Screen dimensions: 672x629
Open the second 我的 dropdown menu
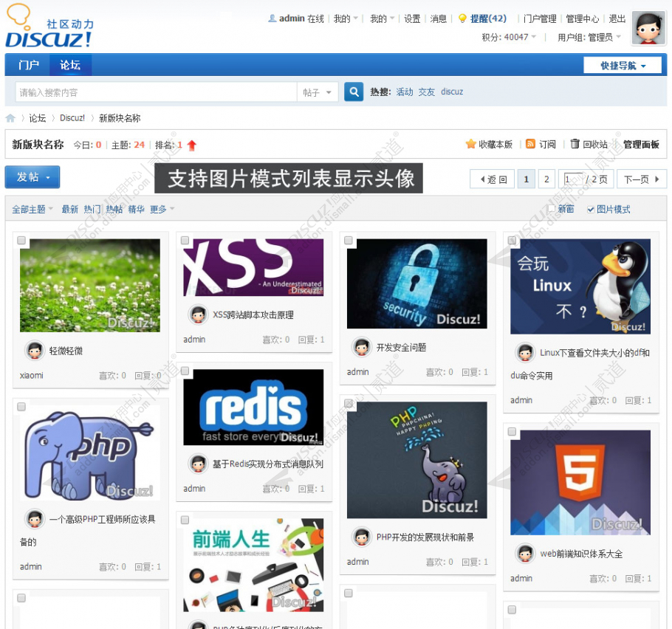point(383,19)
